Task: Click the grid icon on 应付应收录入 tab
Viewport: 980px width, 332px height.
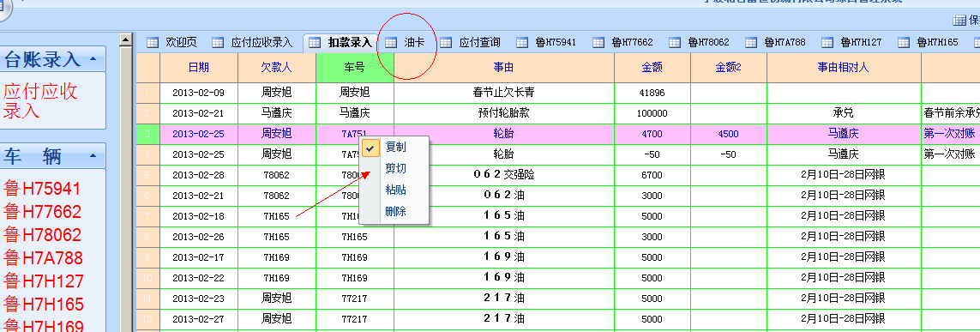Action: tap(218, 43)
